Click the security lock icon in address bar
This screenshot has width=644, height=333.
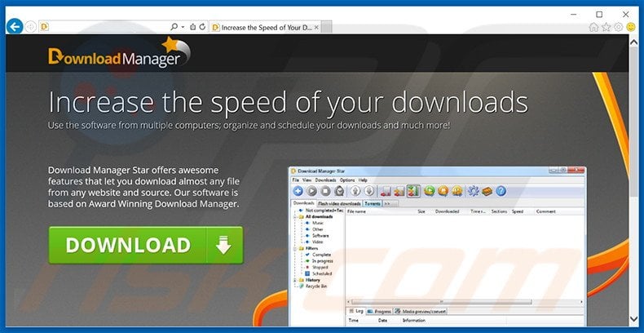click(193, 27)
